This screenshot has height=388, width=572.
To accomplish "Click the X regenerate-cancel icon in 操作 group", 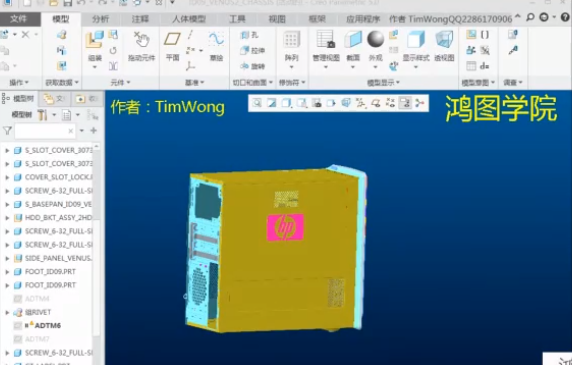I will [x=25, y=35].
